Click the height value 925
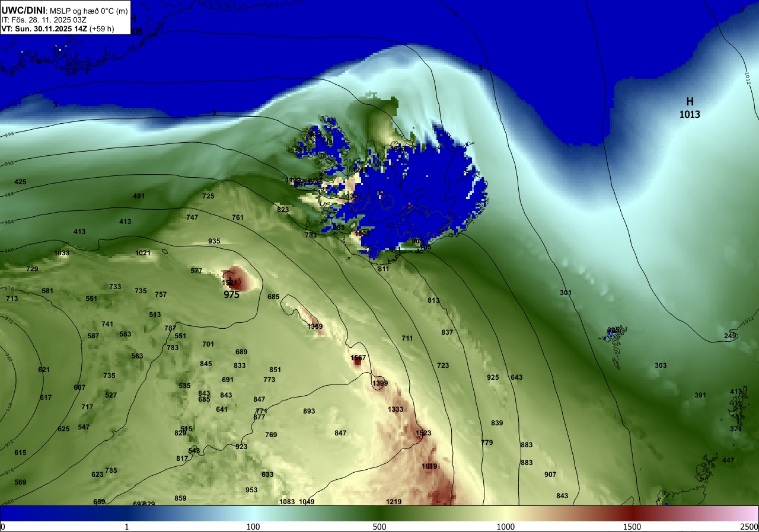 point(493,377)
